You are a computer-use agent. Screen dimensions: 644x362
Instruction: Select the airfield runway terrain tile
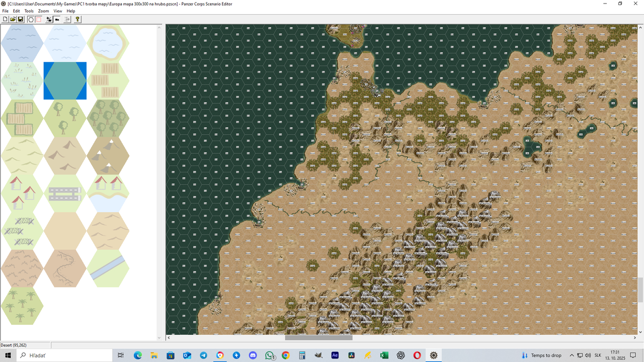[x=65, y=193]
